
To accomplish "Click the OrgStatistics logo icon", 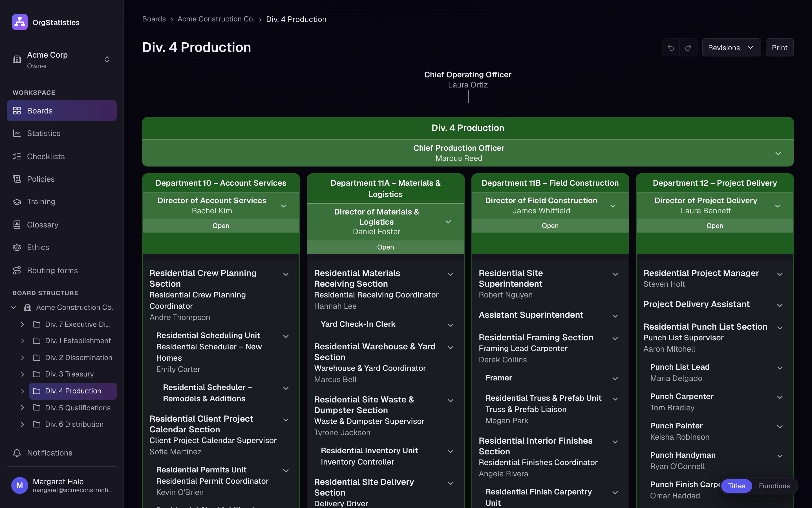I will tap(20, 22).
